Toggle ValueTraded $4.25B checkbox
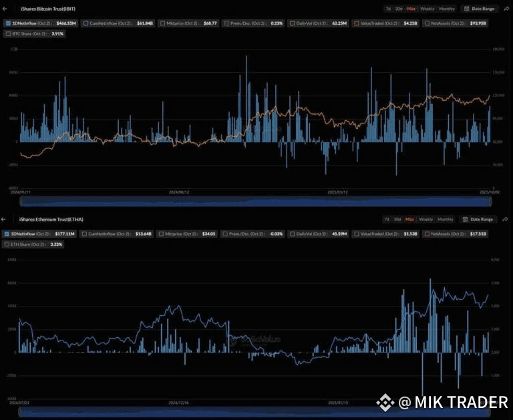This screenshot has width=513, height=420. (x=356, y=23)
